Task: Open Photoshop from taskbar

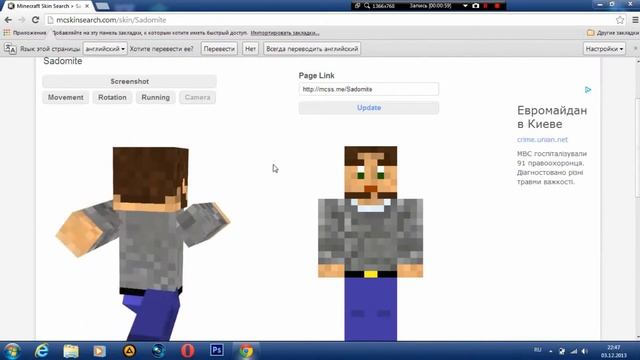Action: pos(217,350)
